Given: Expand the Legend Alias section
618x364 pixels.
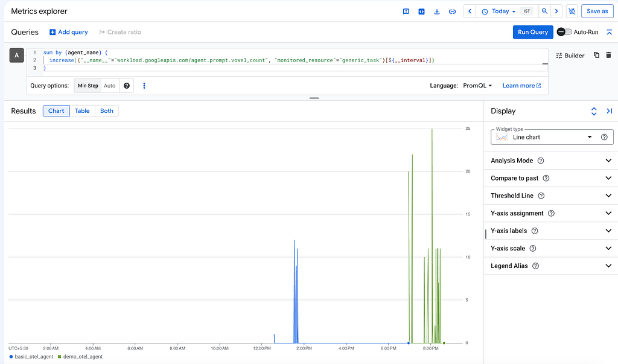Looking at the screenshot, I should (608, 266).
